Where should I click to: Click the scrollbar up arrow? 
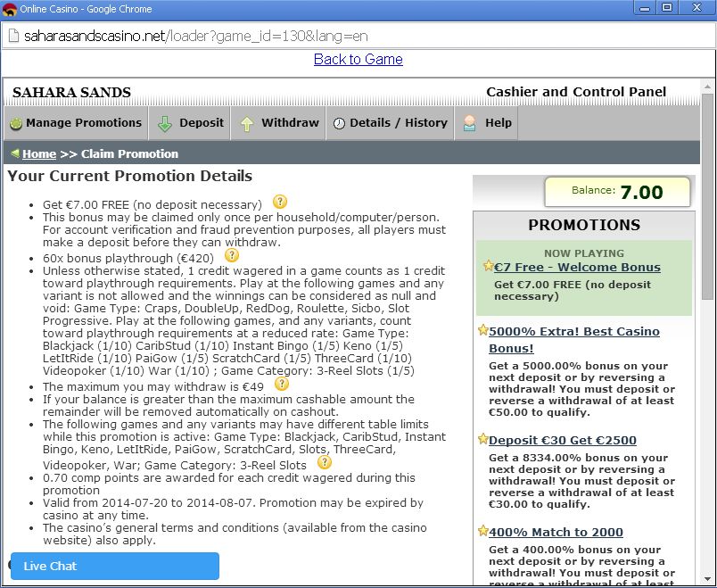click(x=707, y=86)
